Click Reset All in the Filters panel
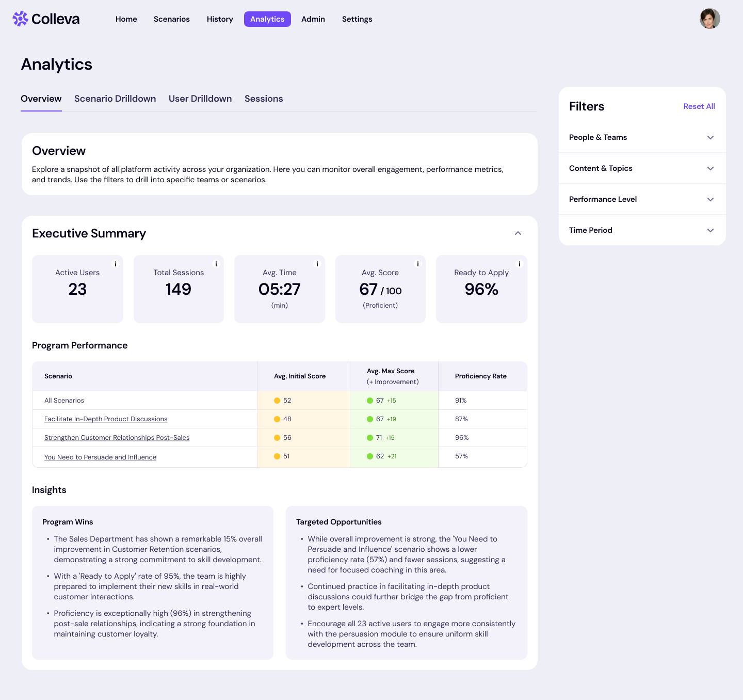Image resolution: width=743 pixels, height=700 pixels. coord(699,106)
